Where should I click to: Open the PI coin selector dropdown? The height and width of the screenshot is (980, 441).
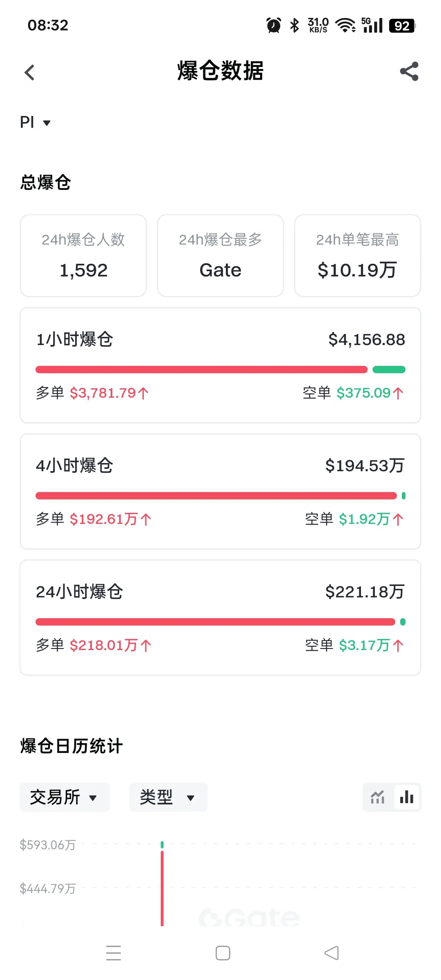[35, 122]
